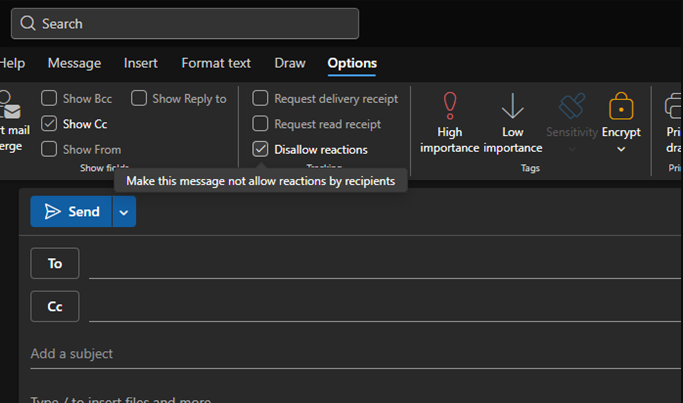Open the To recipients picker button
Screen dimensions: 683x403
pyautogui.click(x=55, y=263)
